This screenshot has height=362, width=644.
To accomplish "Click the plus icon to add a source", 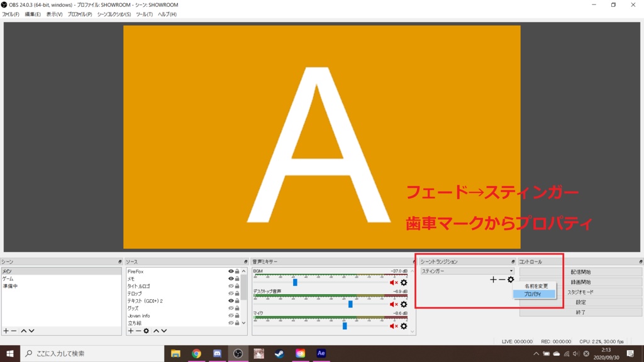I will click(131, 331).
